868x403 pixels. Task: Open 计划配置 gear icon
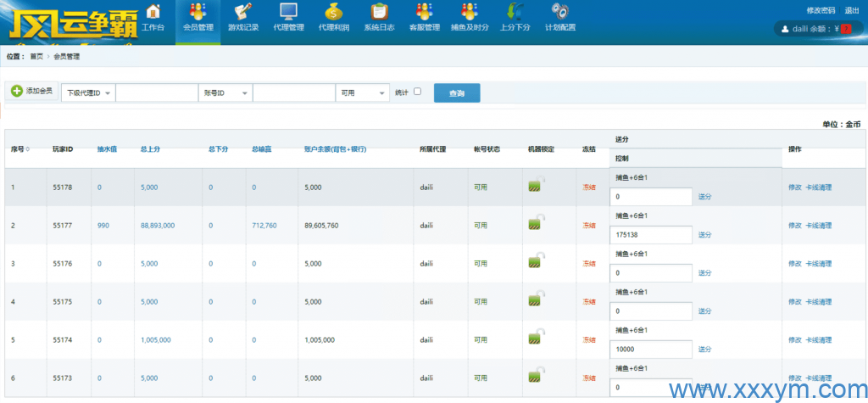coord(559,17)
